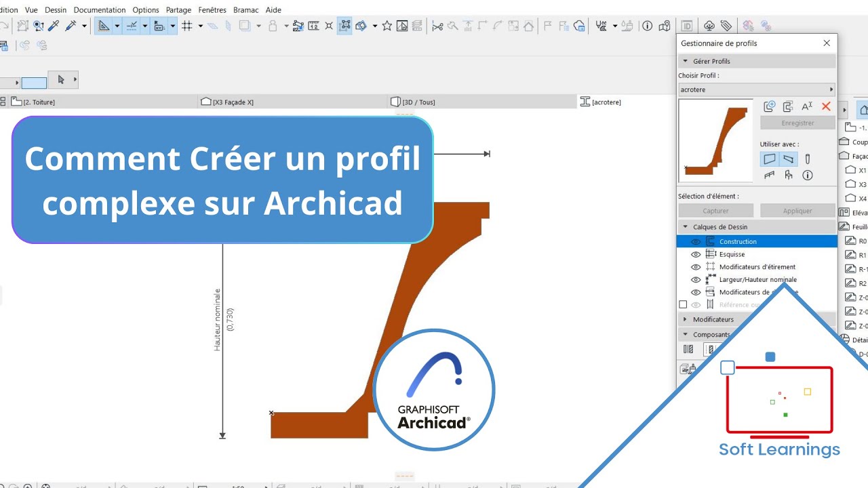Toggle the guide lines triangle ruler icon
868x488 pixels.
click(104, 26)
